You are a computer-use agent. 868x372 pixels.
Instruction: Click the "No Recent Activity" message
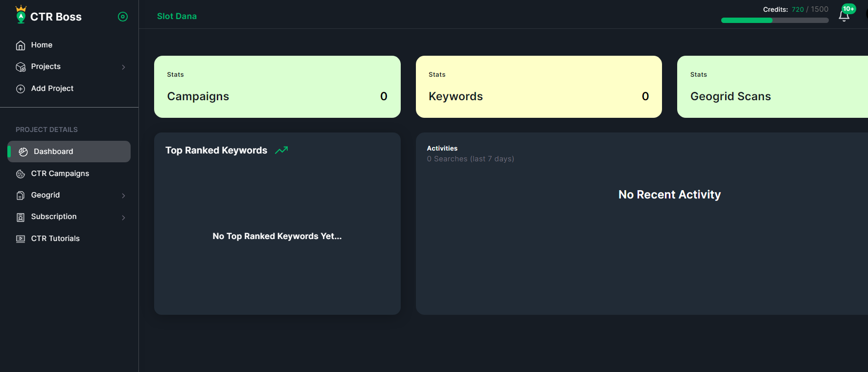[670, 195]
